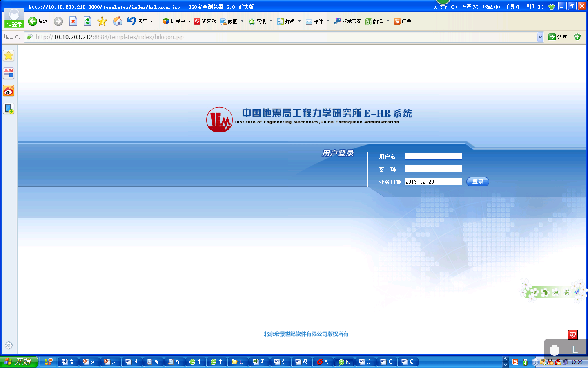Viewport: 588px width, 368px height.
Task: Click the quick launch icon beside Start
Action: coord(49,361)
